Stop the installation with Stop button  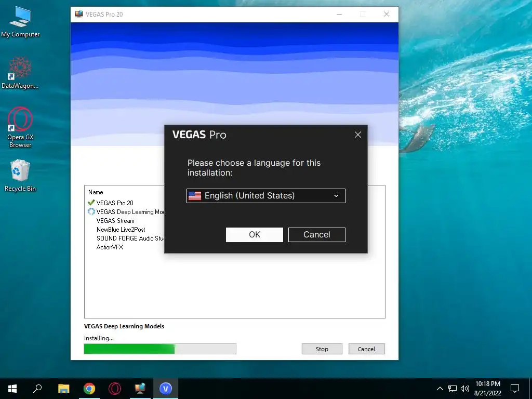click(322, 349)
